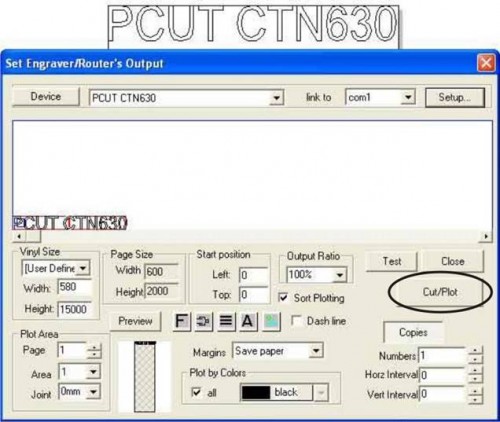This screenshot has width=500, height=422.
Task: Open the Plot Area 'Area' dropdown
Action: 93,371
